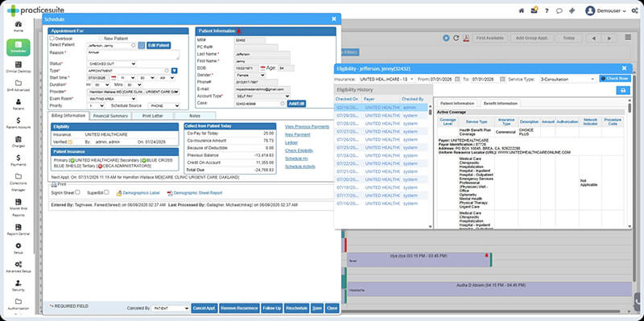Open the Canceled By dropdown showing PATIENT
Screen dimensions: 644x321
point(170,308)
